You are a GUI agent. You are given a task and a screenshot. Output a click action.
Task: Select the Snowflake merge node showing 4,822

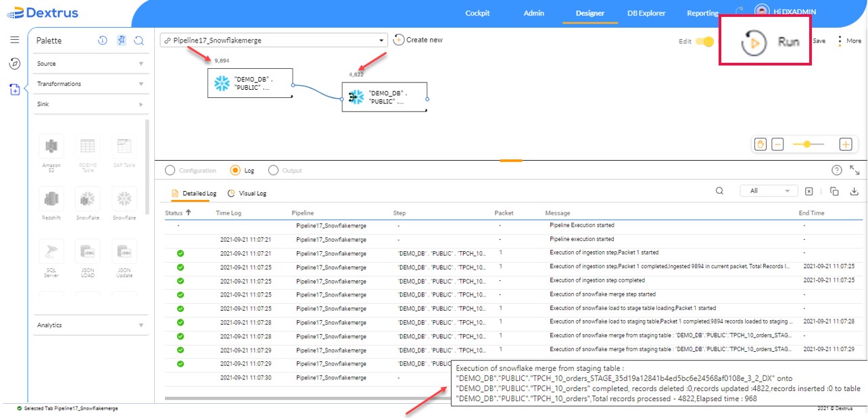[x=385, y=97]
